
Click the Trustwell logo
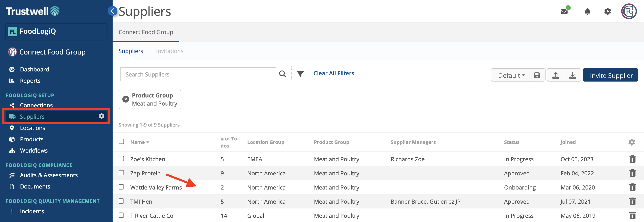32,11
